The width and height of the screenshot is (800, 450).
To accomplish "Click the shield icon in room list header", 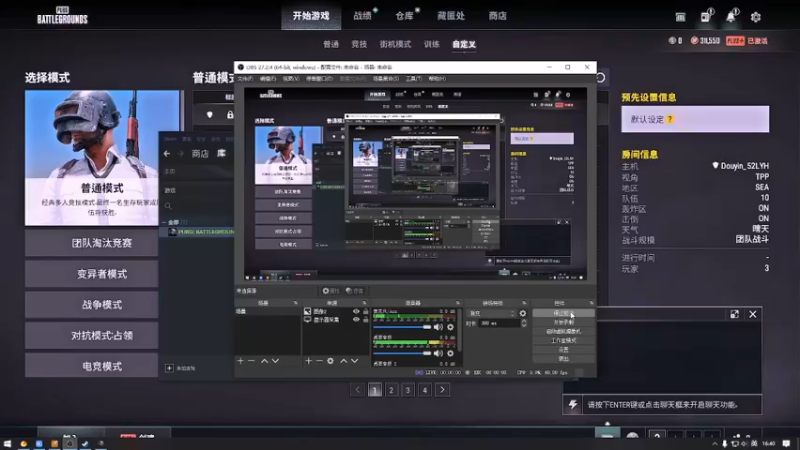I will (x=210, y=115).
